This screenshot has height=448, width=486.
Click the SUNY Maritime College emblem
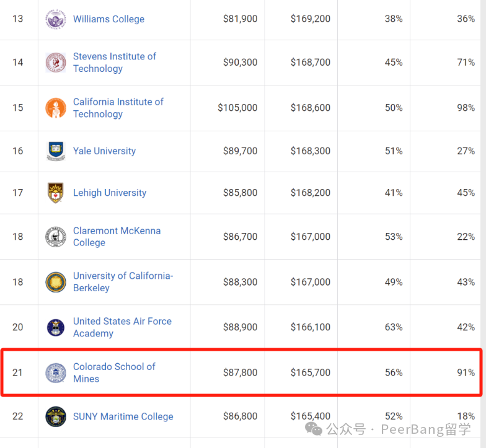click(56, 416)
